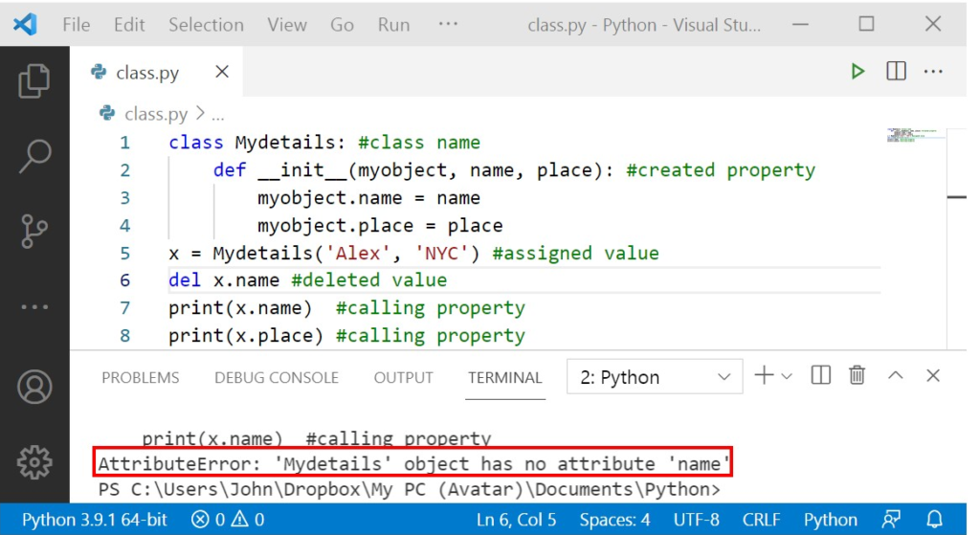Click line number 5 in gutter
The width and height of the screenshot is (980, 535).
[x=125, y=253]
